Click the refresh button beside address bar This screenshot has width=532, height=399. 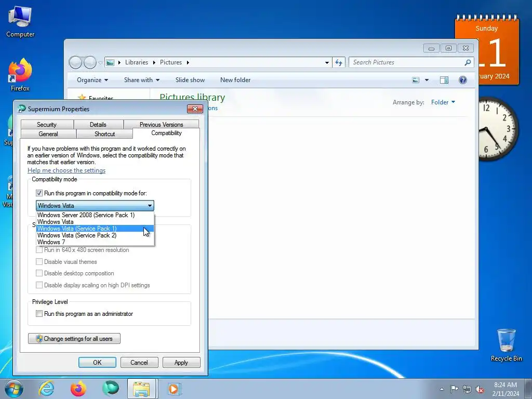(339, 62)
